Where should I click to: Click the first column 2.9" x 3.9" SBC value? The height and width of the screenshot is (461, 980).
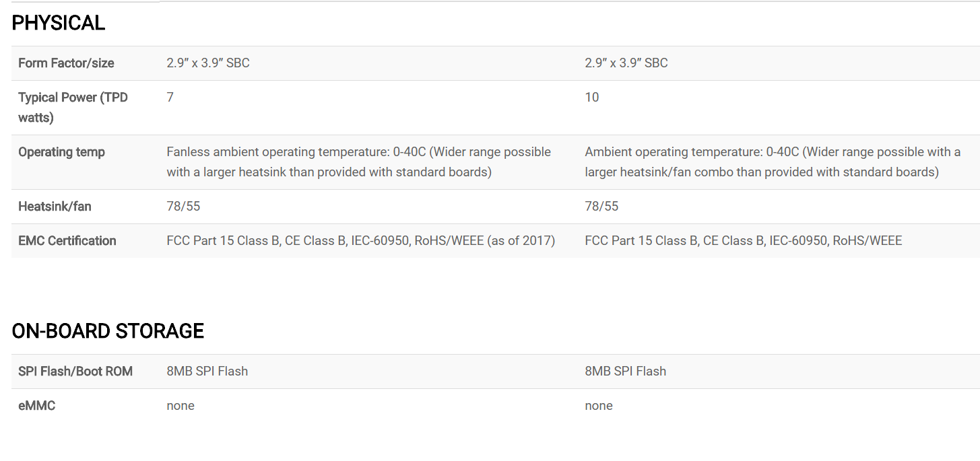tap(208, 63)
